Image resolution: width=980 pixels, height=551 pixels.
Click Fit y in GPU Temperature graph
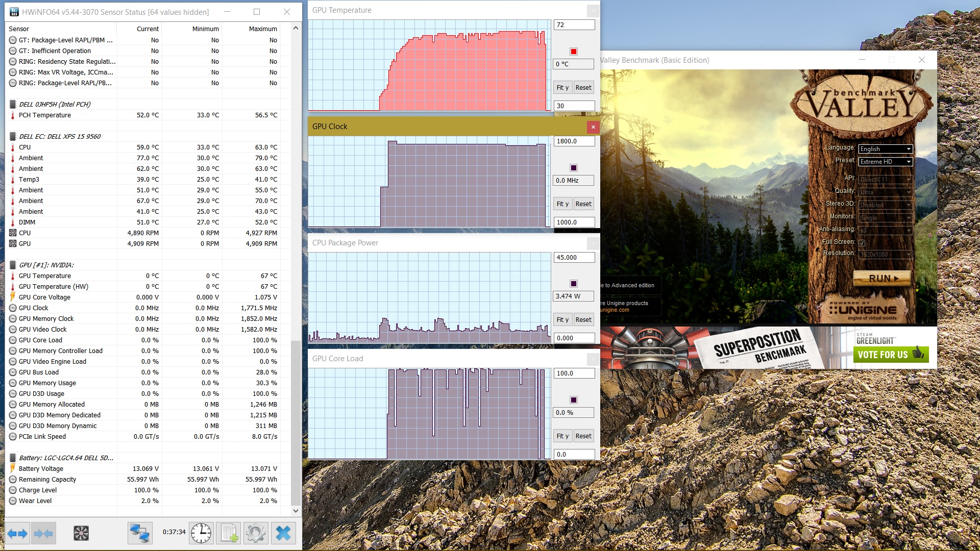562,88
